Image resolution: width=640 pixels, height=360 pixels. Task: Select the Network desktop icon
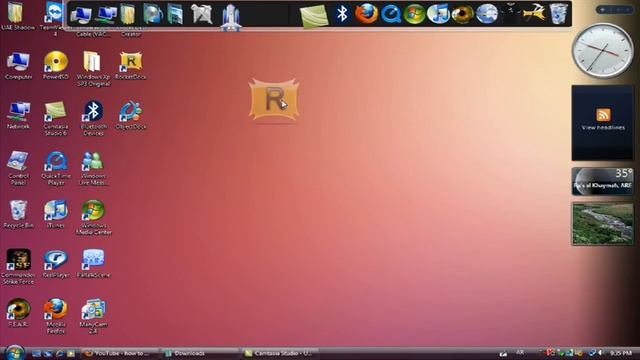pyautogui.click(x=18, y=115)
